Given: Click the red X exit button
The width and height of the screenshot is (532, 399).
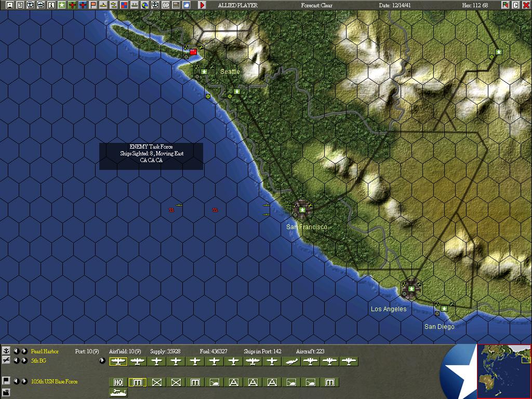Looking at the screenshot, I should (x=526, y=5).
